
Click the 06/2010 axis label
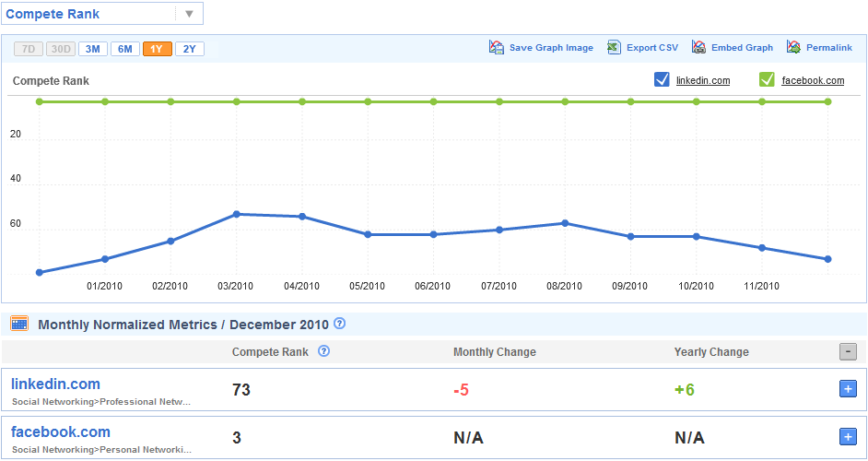tap(432, 286)
